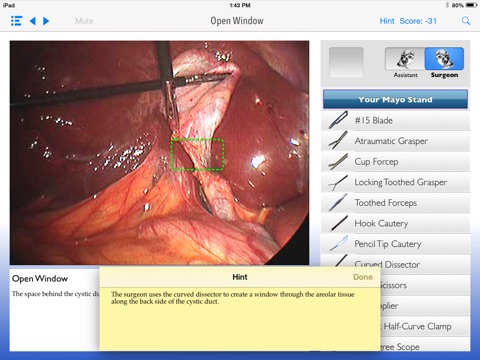The height and width of the screenshot is (360, 480).
Task: Pick the #15 Blade scalpel icon
Action: click(x=338, y=120)
